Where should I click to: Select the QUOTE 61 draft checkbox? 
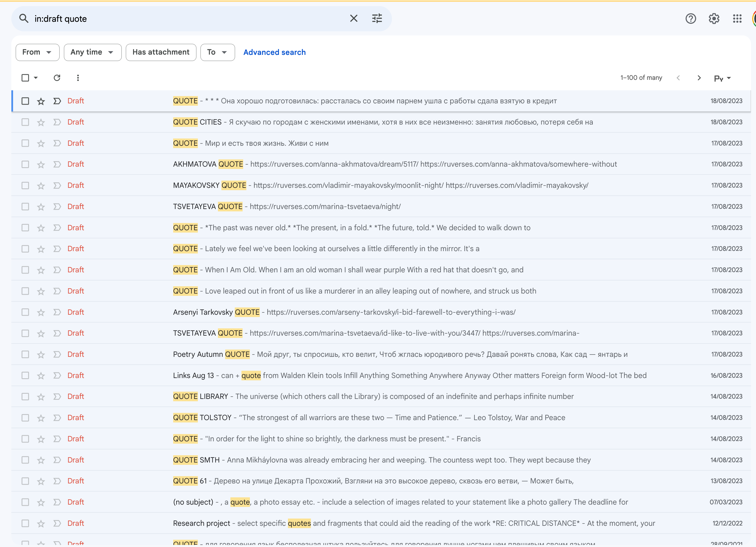point(25,481)
